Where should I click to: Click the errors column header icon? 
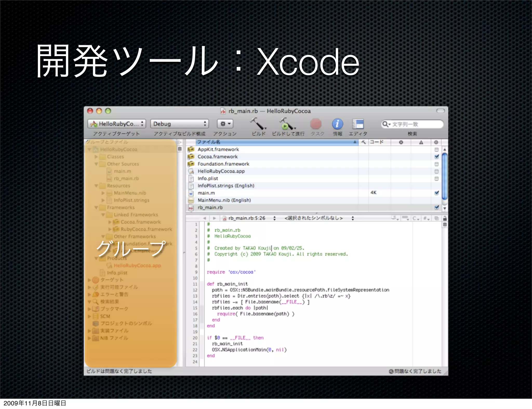[401, 142]
